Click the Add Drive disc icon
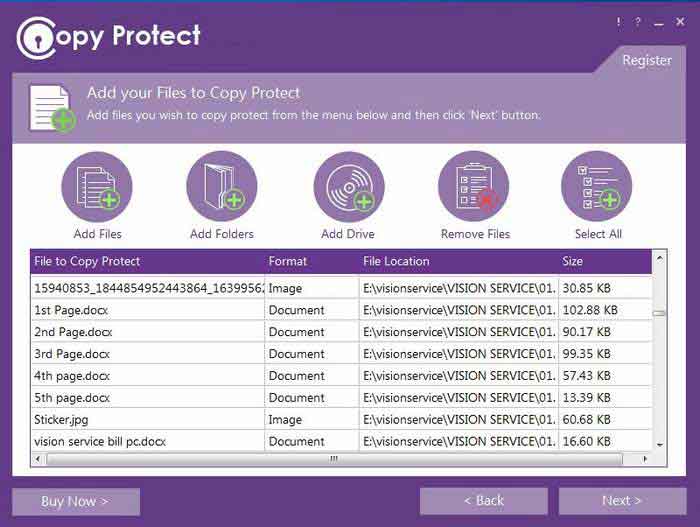700x527 pixels. click(x=348, y=186)
